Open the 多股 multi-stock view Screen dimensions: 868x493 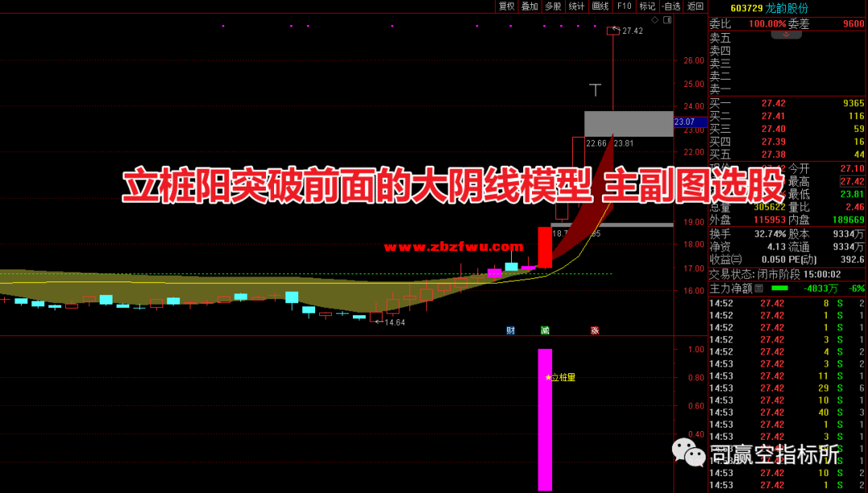point(553,6)
